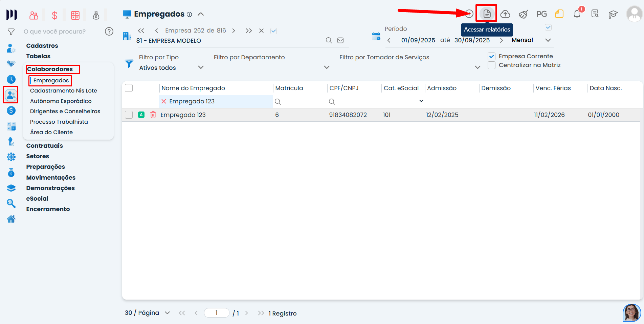Go to the next period arrow
This screenshot has width=644, height=324.
(x=501, y=40)
